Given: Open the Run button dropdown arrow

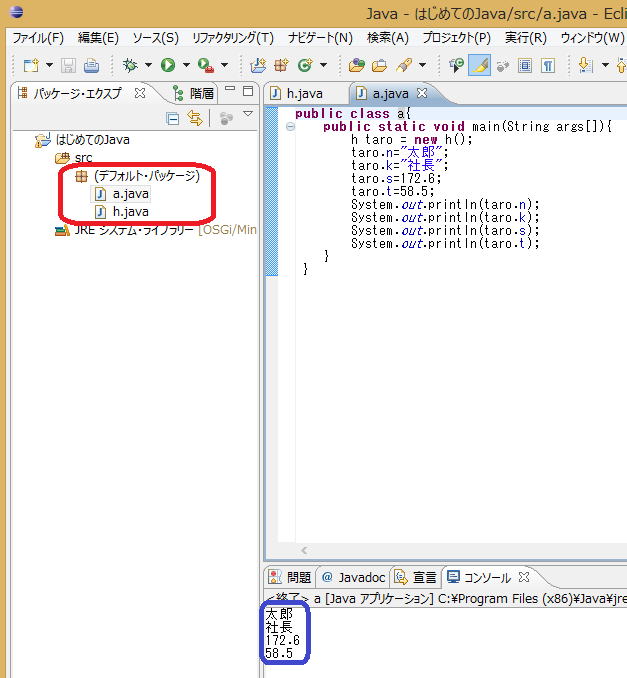Looking at the screenshot, I should pos(185,65).
